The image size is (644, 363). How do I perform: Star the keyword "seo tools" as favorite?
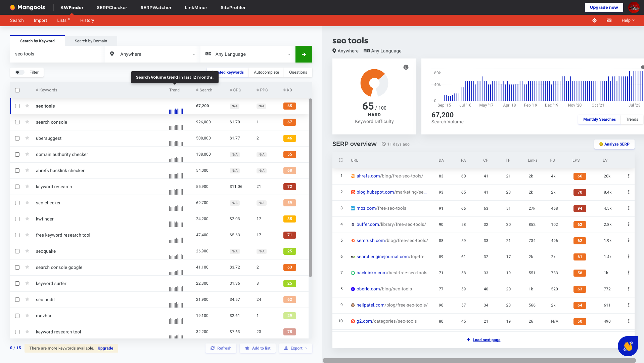point(27,106)
